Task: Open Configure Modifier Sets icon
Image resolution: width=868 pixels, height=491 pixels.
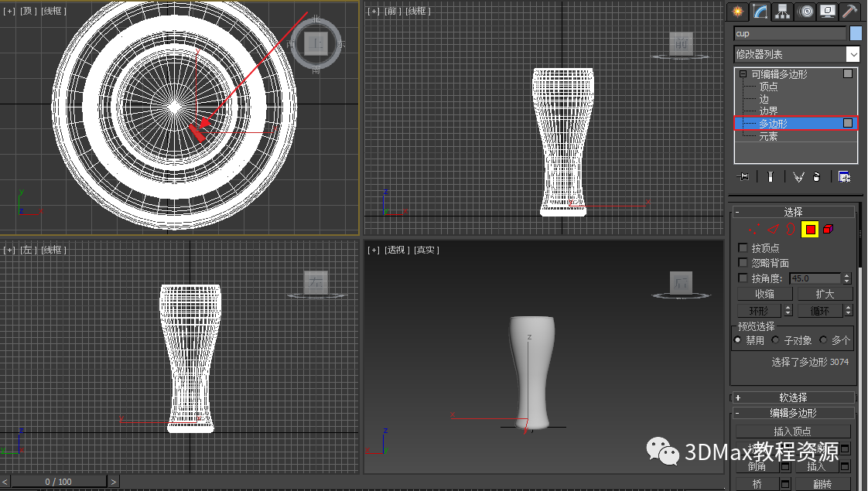Action: (844, 176)
